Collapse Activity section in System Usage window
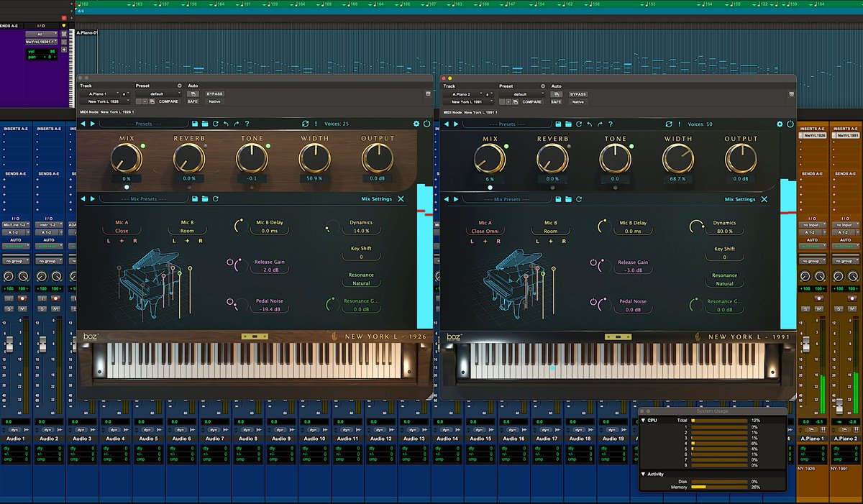The image size is (863, 504). (x=644, y=474)
